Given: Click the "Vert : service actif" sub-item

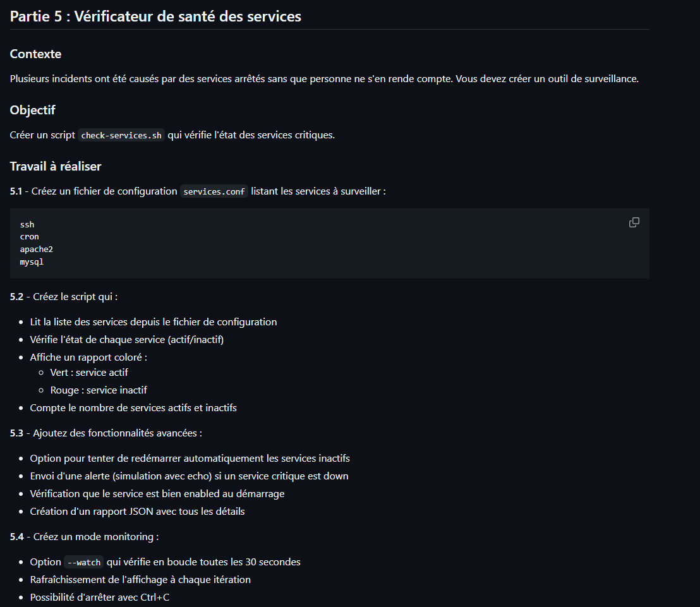Looking at the screenshot, I should tap(89, 373).
